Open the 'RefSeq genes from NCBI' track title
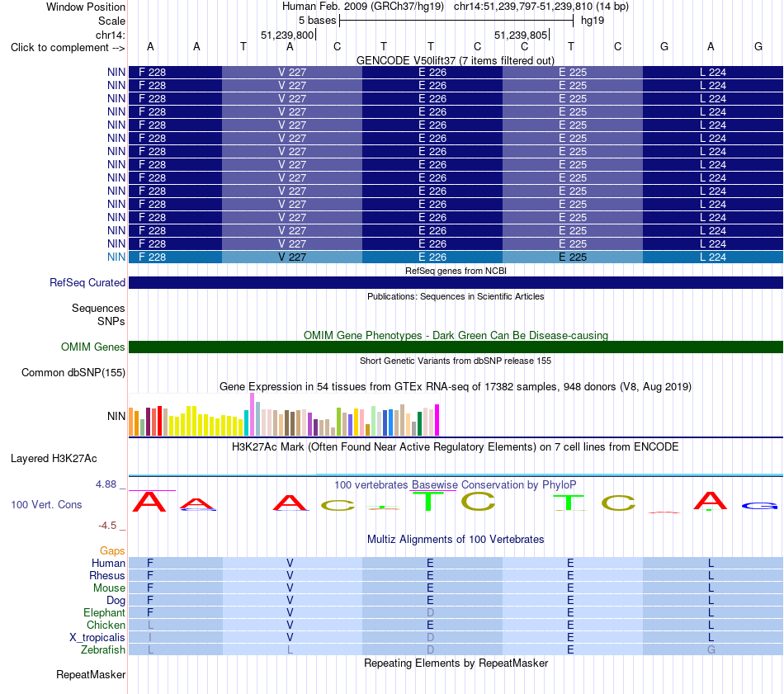This screenshot has height=694, width=784. [x=456, y=271]
